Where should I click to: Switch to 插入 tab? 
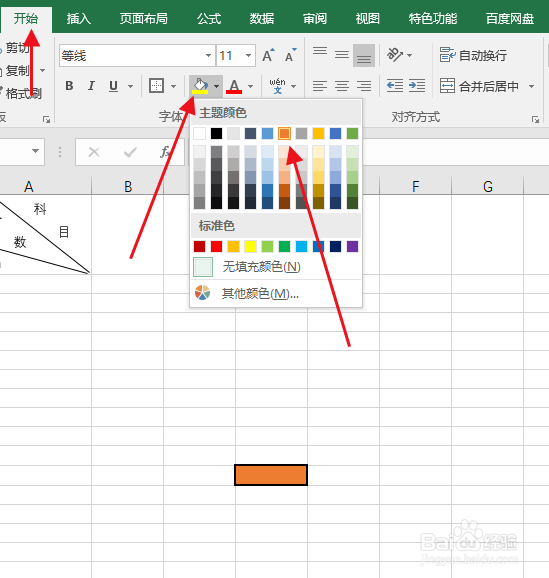pyautogui.click(x=79, y=18)
